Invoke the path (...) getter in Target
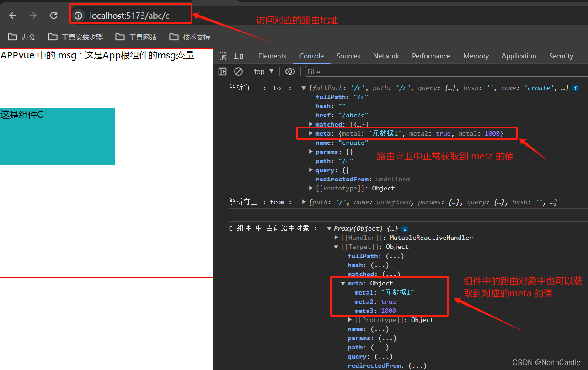This screenshot has height=370, width=588. pyautogui.click(x=380, y=347)
